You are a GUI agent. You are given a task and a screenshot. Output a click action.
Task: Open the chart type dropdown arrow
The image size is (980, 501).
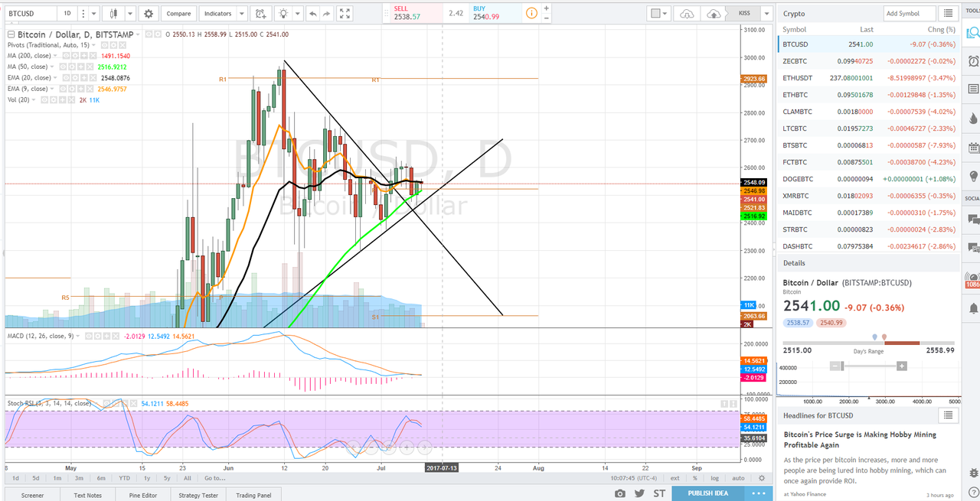[129, 14]
